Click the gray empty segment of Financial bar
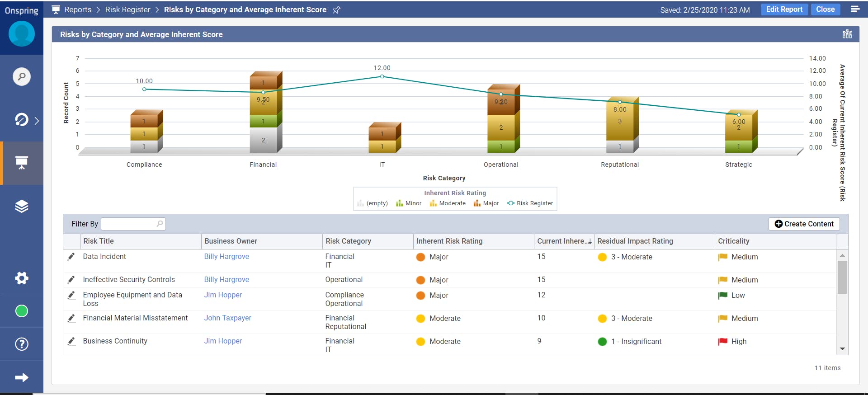The width and height of the screenshot is (868, 395). click(264, 140)
